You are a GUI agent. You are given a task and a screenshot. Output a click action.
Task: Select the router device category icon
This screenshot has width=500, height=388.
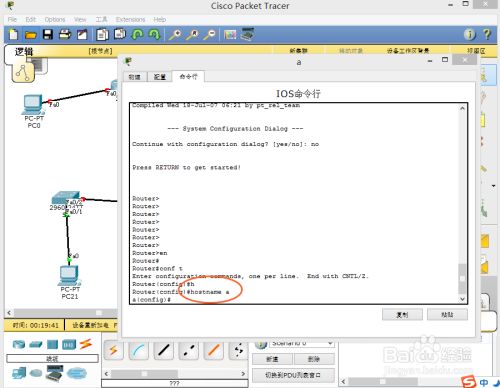tap(19, 344)
